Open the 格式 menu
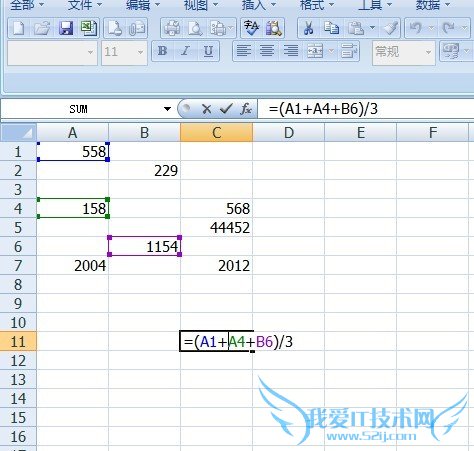Screen dimensions: 474x451 [317, 5]
